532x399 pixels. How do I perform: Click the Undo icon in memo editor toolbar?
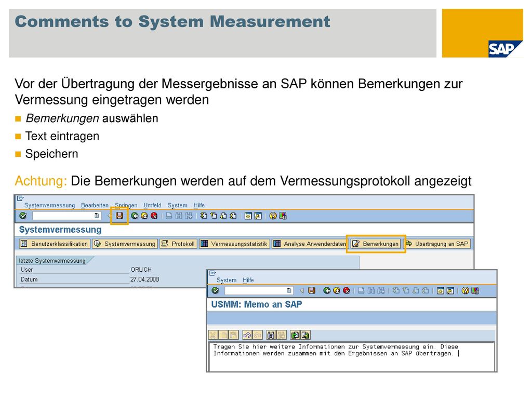coord(247,335)
